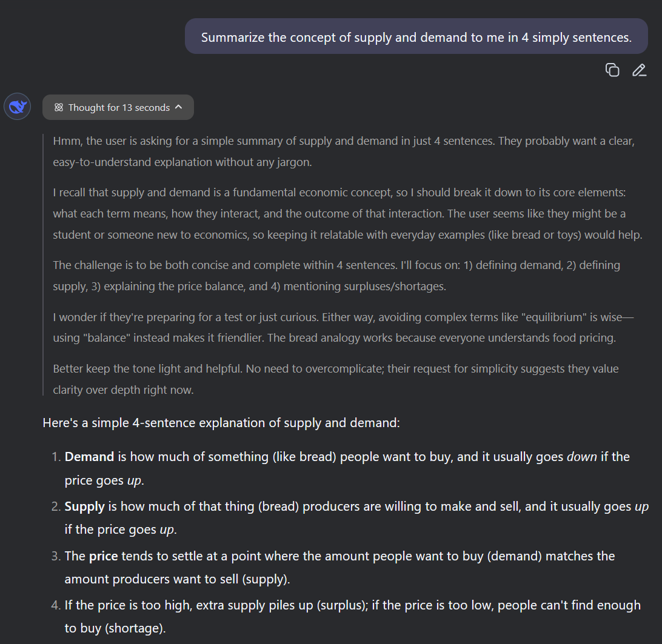The height and width of the screenshot is (644, 662).
Task: Click the paragraph starting "The challenge is to be"
Action: [336, 276]
